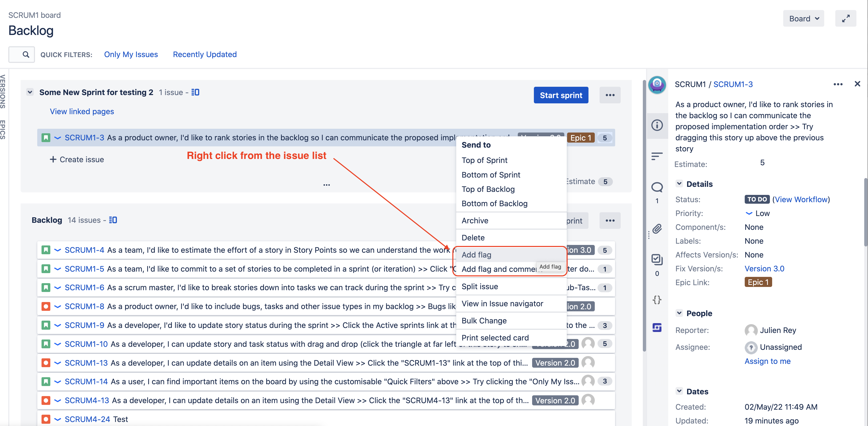Open the comments bubble icon
868x426 pixels.
point(657,187)
